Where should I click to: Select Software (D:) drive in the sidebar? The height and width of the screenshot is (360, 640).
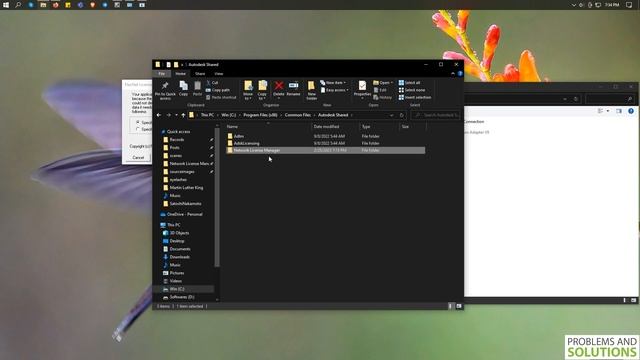point(182,297)
